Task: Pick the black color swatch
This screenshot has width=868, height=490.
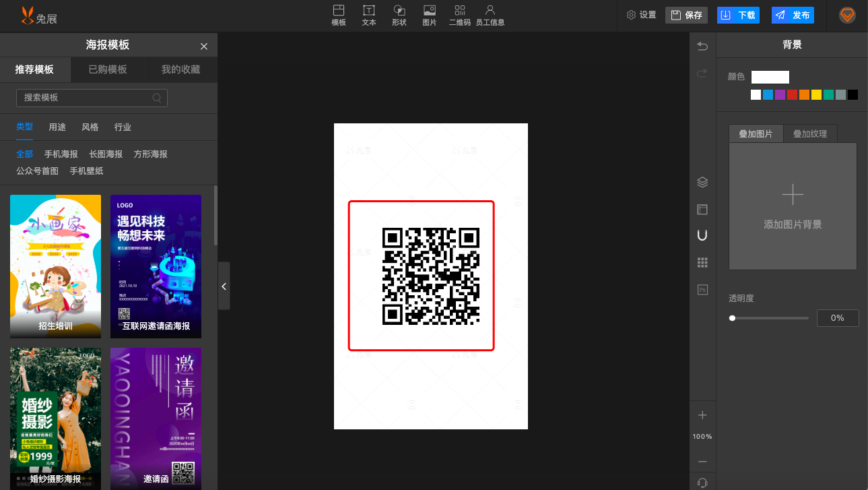Action: (x=853, y=95)
